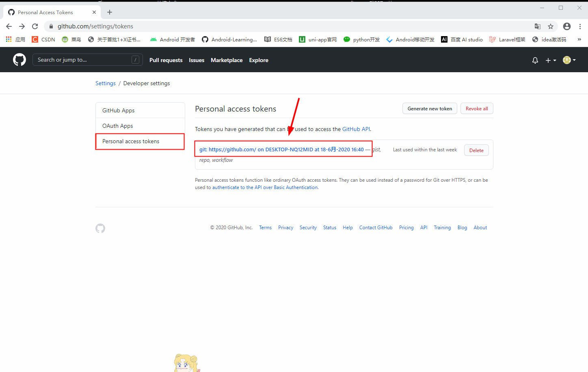This screenshot has height=372, width=588.
Task: Open the ES6文档 bookmark
Action: pyautogui.click(x=278, y=39)
